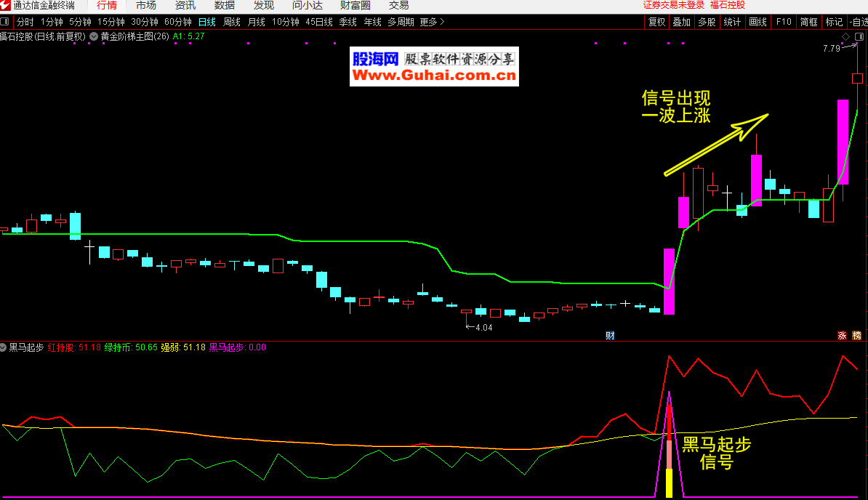Image resolution: width=868 pixels, height=500 pixels.
Task: Click the Tongdaxin app logo icon
Action: click(x=6, y=6)
